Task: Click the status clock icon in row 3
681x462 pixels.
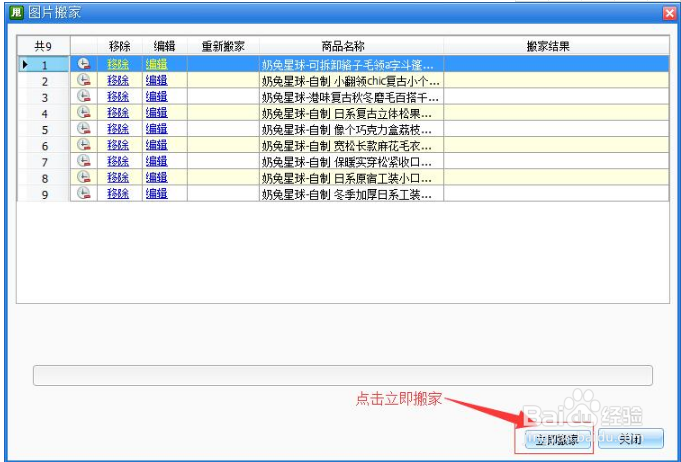Action: tap(84, 96)
